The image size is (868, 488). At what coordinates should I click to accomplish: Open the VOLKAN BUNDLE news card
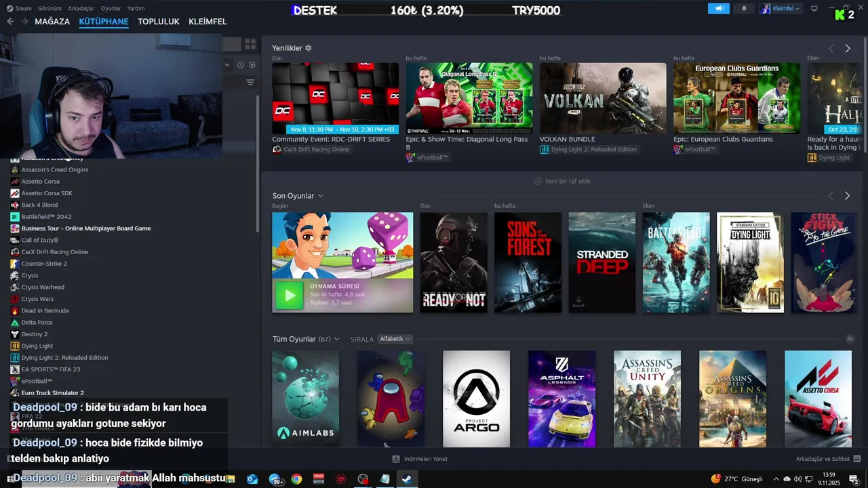coord(603,98)
